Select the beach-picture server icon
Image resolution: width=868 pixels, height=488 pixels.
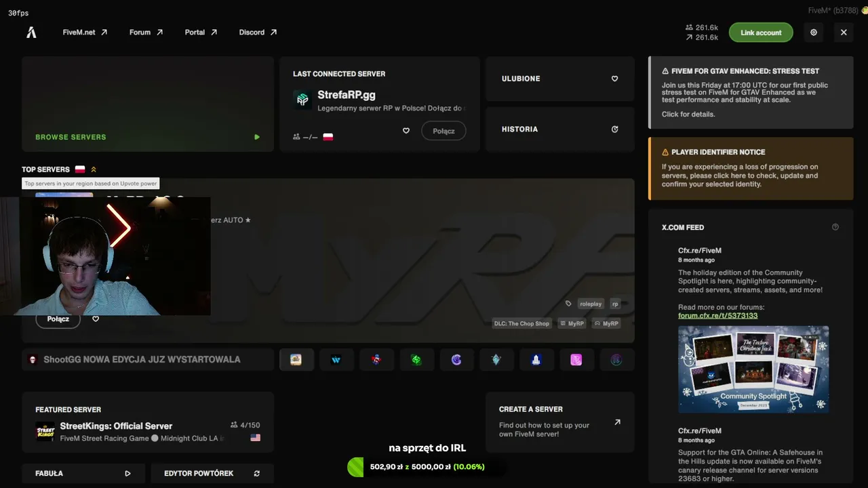[x=296, y=360]
